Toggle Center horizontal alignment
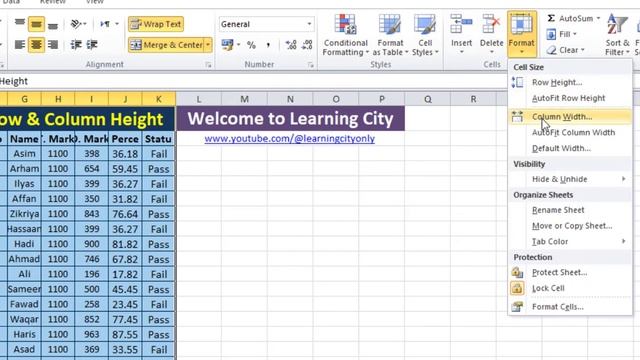640x360 pixels. (x=36, y=44)
